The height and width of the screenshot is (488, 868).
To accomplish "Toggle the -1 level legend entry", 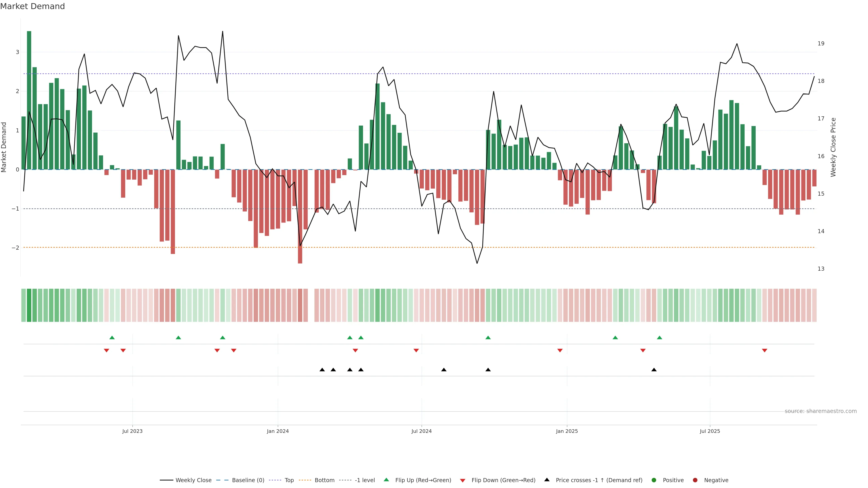I will tap(365, 480).
